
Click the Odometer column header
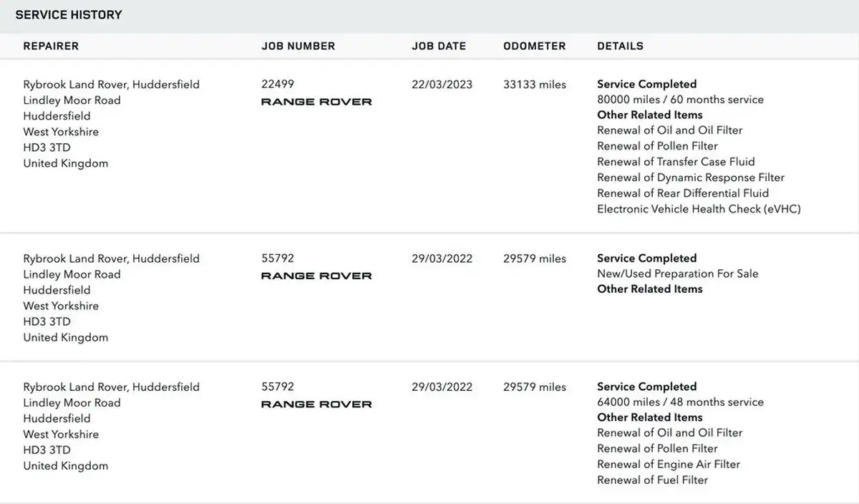click(535, 46)
